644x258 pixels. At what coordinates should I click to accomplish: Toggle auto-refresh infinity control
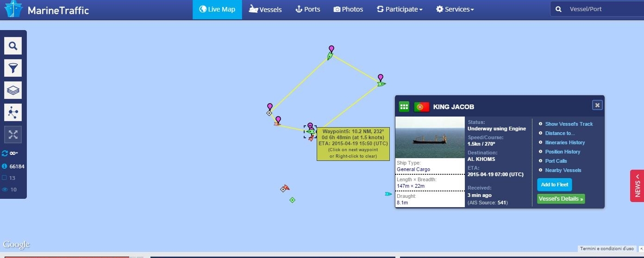[x=10, y=154]
